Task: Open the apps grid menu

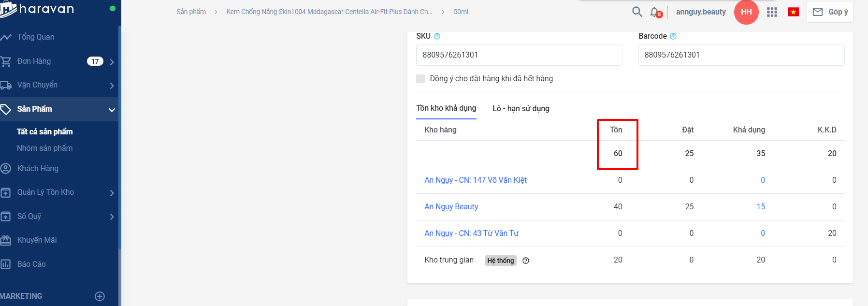Action: 772,12
